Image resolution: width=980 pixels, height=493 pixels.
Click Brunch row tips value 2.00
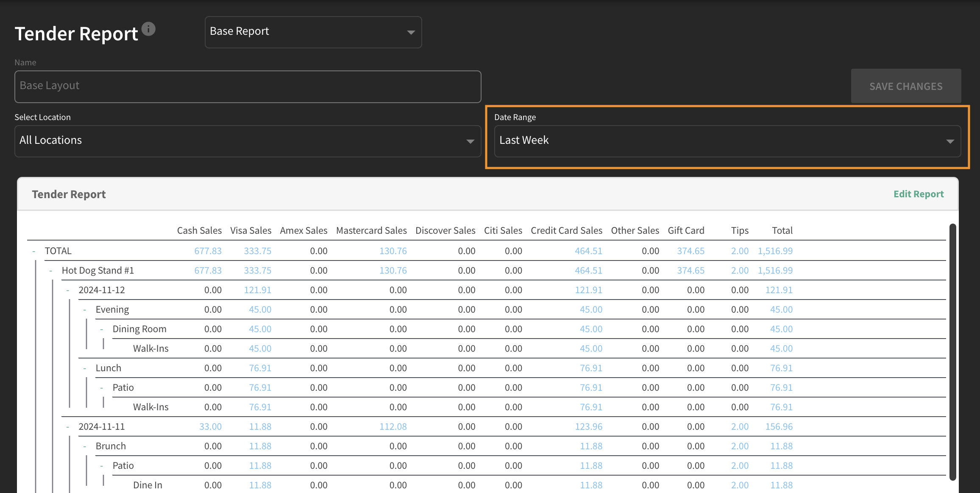(740, 446)
